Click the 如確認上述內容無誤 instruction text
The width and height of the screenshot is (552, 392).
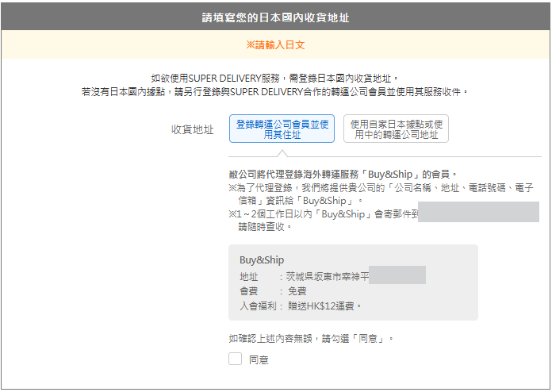point(311,339)
